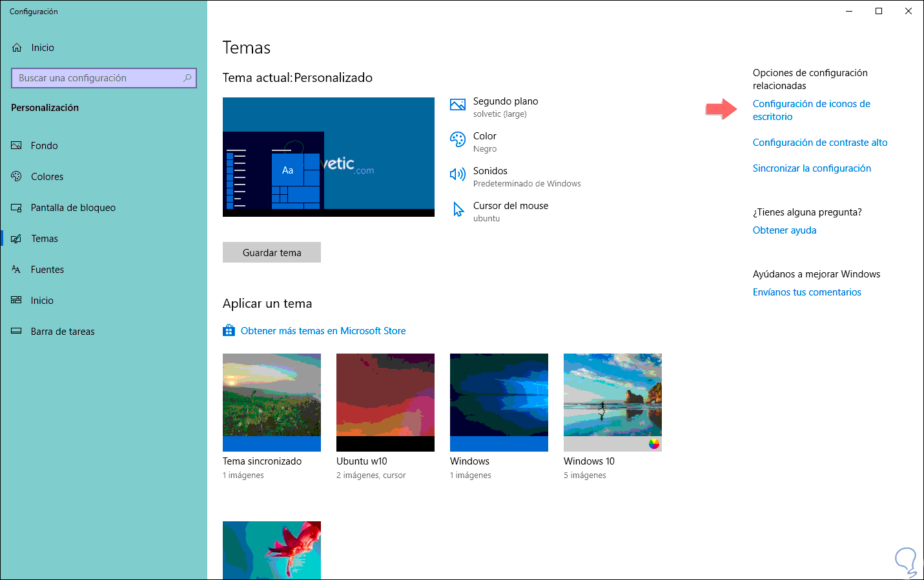
Task: Open Obtener más temas en Microsoft Store
Action: point(323,331)
